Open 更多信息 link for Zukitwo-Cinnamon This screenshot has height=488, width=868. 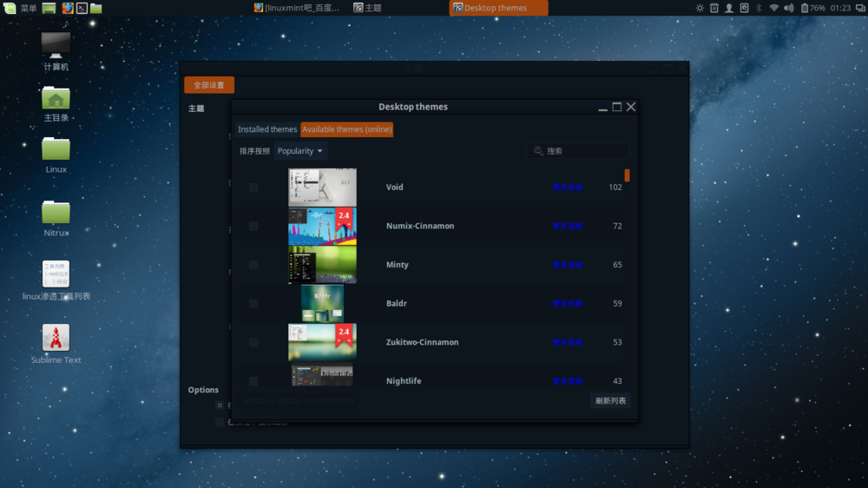568,342
